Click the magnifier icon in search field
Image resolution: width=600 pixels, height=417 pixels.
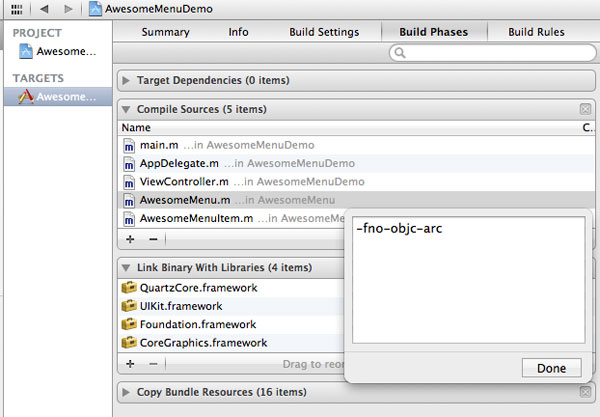click(399, 53)
